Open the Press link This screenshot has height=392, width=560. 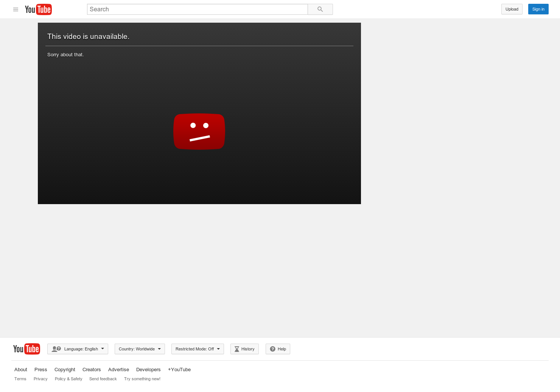[x=41, y=370]
